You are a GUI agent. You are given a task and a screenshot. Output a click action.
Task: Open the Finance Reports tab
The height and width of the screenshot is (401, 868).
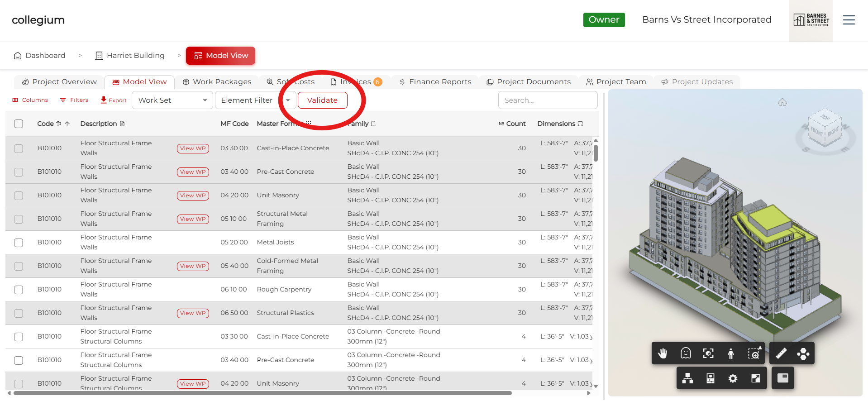(435, 82)
